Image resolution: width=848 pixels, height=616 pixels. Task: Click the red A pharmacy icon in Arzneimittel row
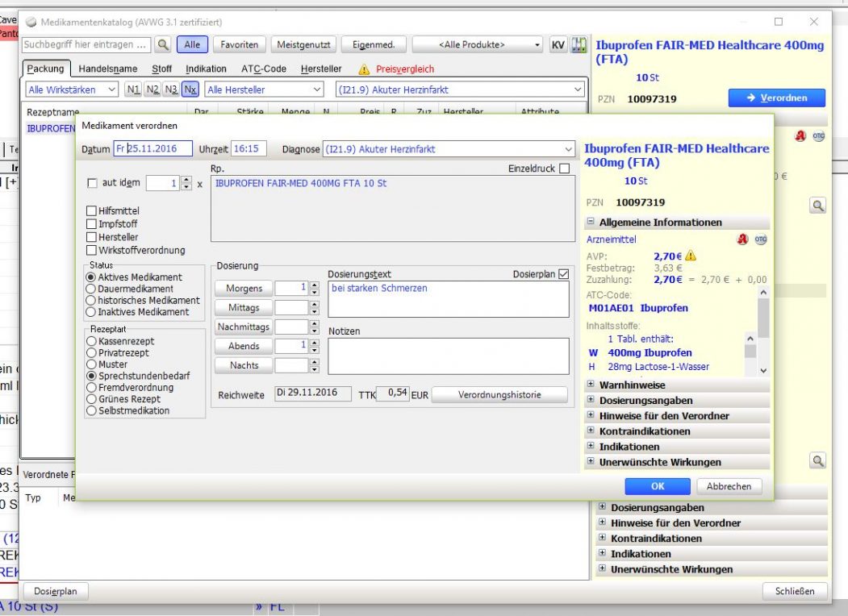(x=742, y=239)
